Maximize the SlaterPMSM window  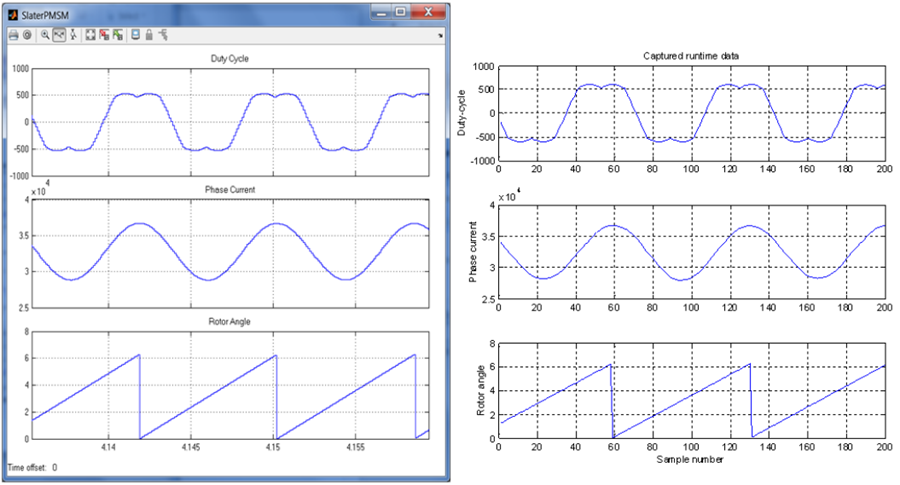(399, 13)
